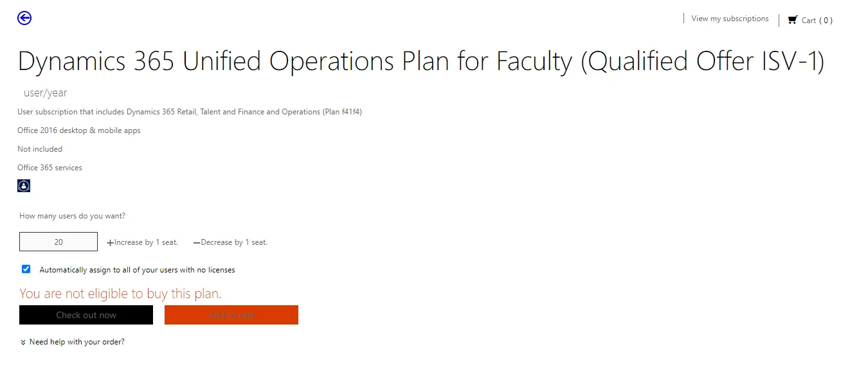The width and height of the screenshot is (868, 383).
Task: Click the 'Increase by 1 seat' text
Action: coord(146,242)
